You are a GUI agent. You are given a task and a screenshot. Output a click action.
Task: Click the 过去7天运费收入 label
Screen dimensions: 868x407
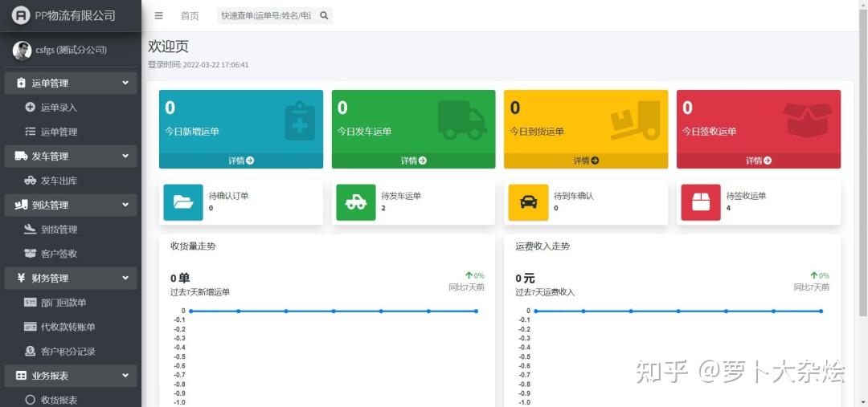pos(545,292)
